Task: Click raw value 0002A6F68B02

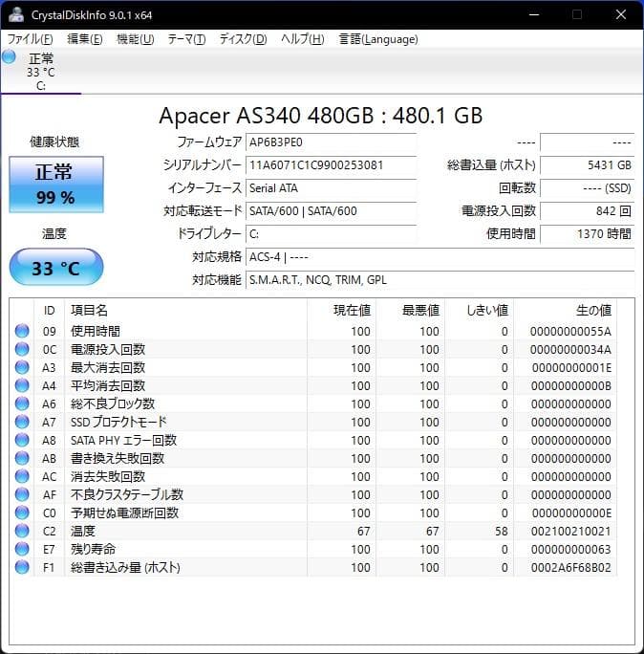Action: tap(571, 567)
